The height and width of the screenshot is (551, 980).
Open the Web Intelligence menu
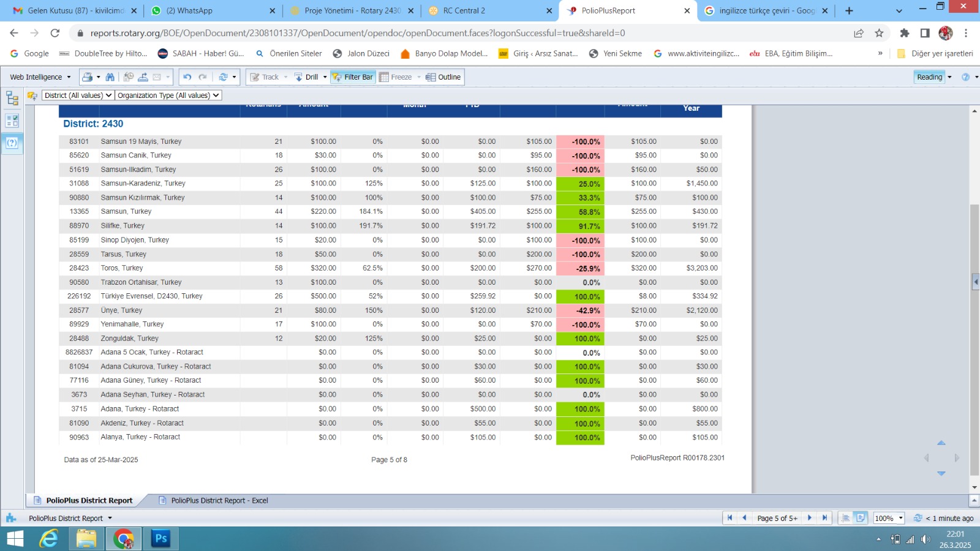coord(40,77)
